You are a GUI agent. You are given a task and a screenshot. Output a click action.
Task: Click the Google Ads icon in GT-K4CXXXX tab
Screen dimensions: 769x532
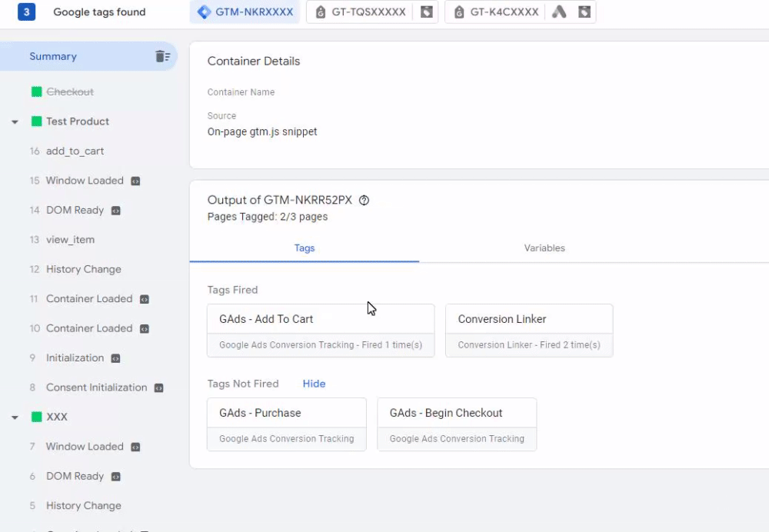tap(559, 12)
